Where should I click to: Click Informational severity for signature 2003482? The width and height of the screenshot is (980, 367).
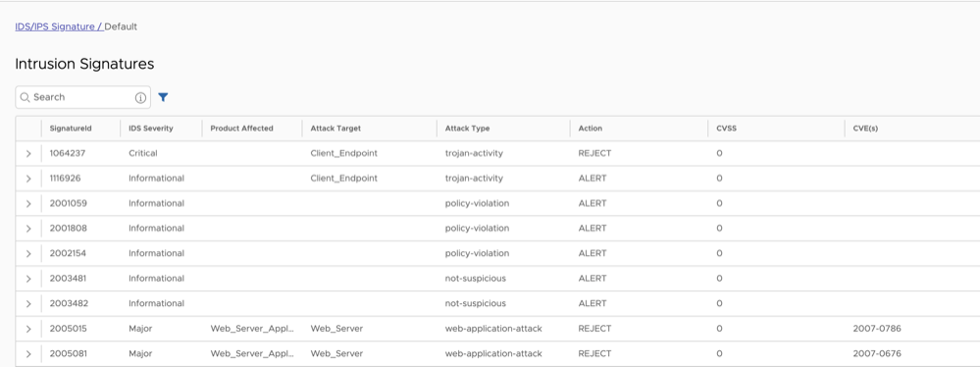point(156,303)
